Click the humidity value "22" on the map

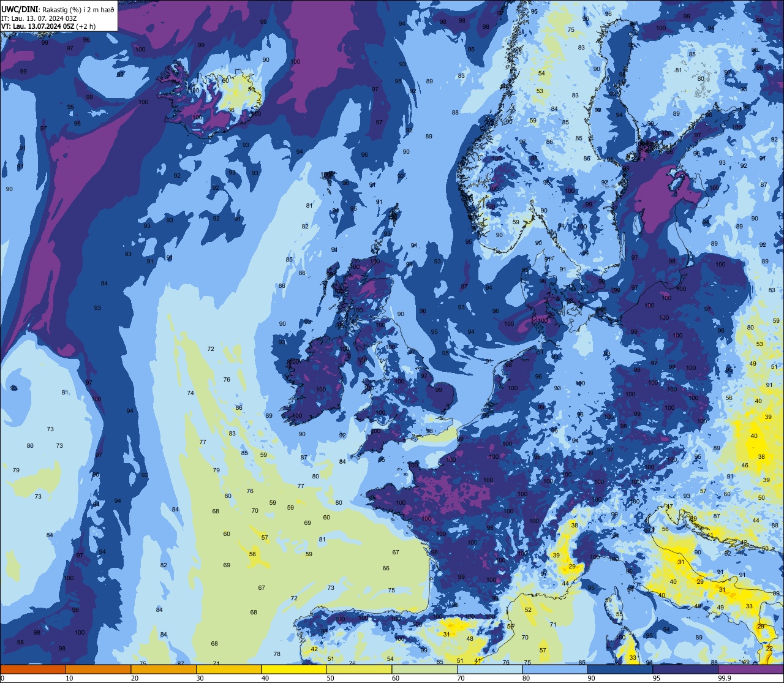click(769, 649)
